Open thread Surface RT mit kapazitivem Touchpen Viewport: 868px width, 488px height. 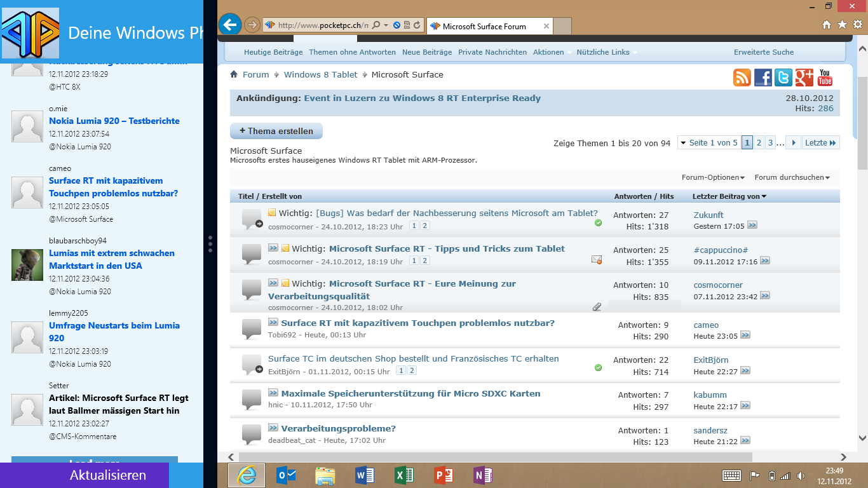[x=418, y=323]
